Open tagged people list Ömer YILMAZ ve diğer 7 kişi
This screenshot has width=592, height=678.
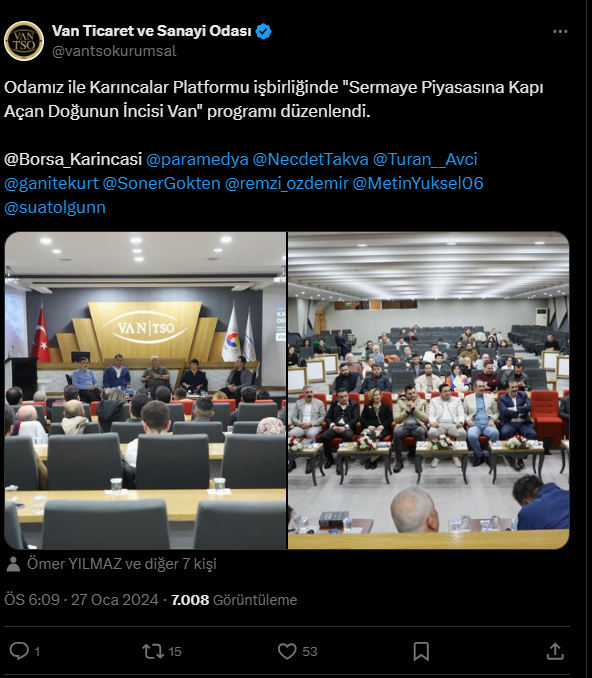[122, 564]
